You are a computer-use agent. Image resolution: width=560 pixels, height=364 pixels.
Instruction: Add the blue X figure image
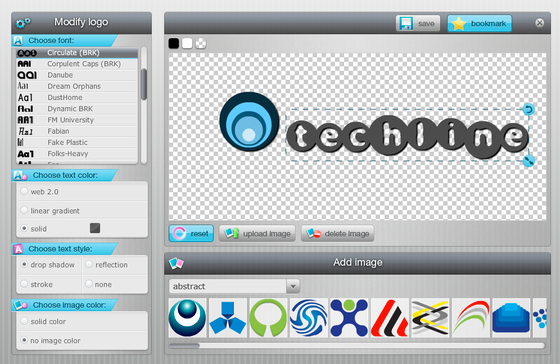[349, 318]
